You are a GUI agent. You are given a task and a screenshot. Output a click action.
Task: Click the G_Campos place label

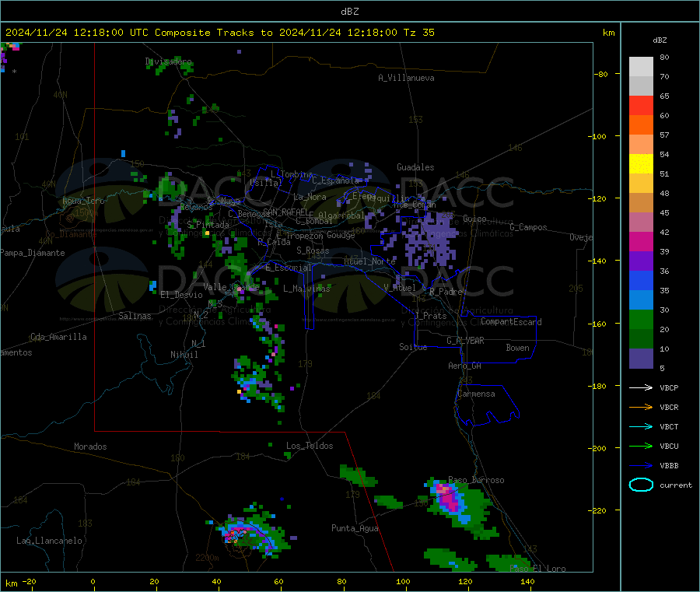click(528, 227)
